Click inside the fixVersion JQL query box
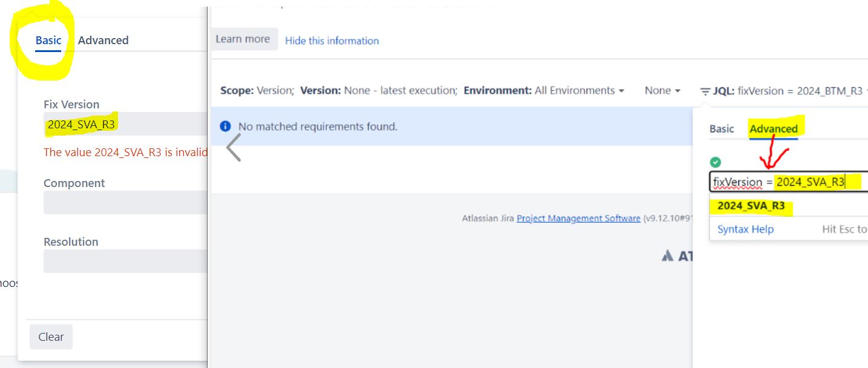868x368 pixels. pos(787,182)
